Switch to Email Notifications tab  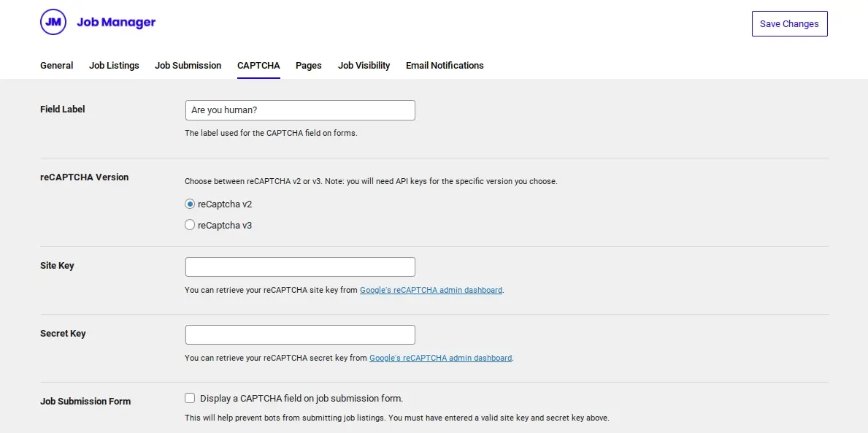pos(445,65)
